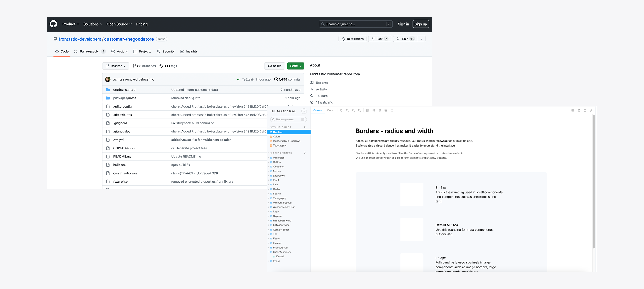This screenshot has height=289, width=644.
Task: Toggle grid overlay in Storybook toolbar
Action: (x=373, y=110)
